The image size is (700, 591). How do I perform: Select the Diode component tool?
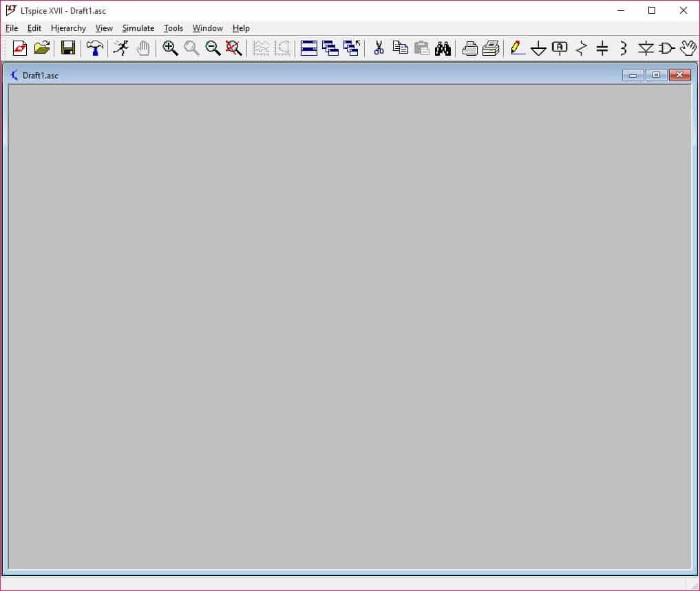tap(645, 48)
